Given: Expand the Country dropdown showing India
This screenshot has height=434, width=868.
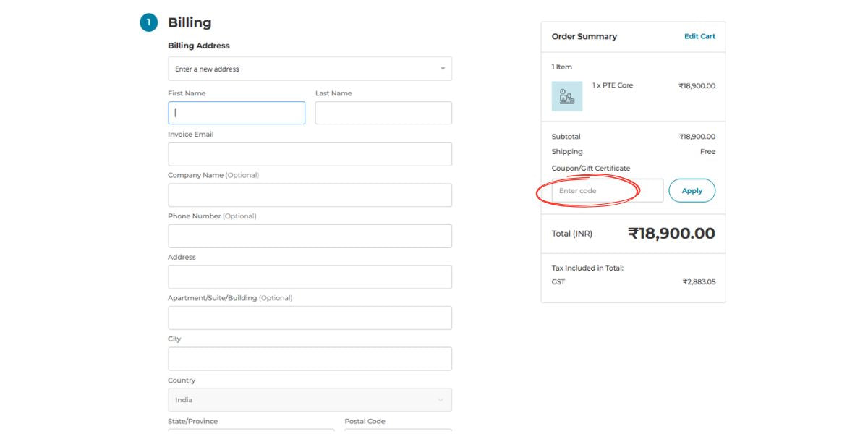Looking at the screenshot, I should tap(310, 400).
